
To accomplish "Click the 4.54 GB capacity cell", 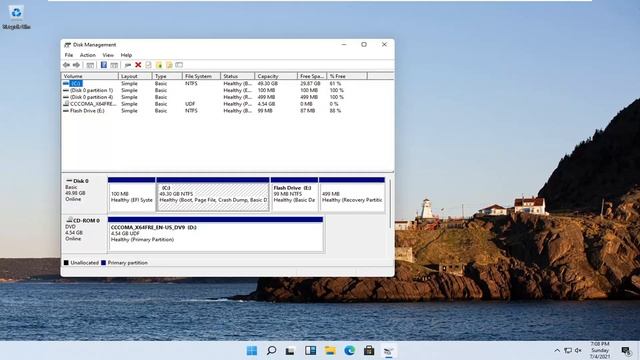I will 267,104.
